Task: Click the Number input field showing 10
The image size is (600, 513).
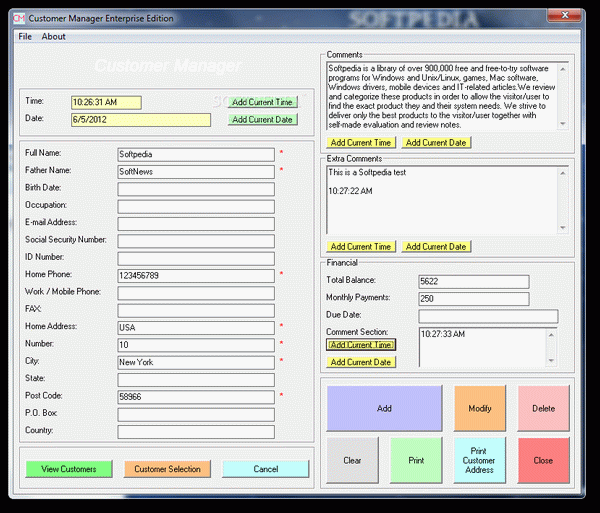Action: point(196,345)
